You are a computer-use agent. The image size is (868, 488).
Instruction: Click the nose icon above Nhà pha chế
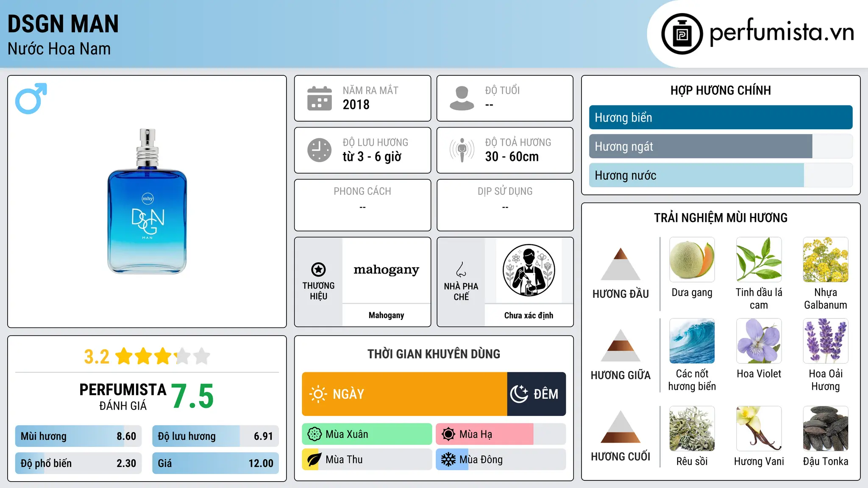tap(461, 269)
